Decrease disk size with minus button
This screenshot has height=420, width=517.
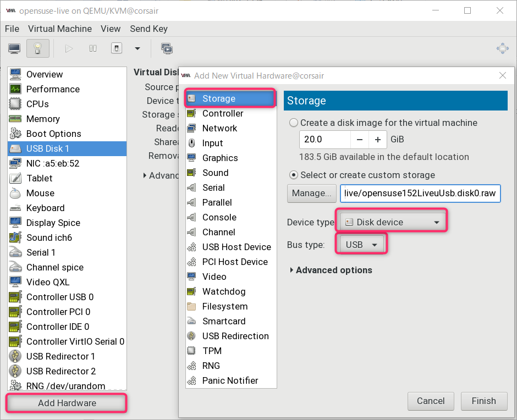(x=359, y=140)
